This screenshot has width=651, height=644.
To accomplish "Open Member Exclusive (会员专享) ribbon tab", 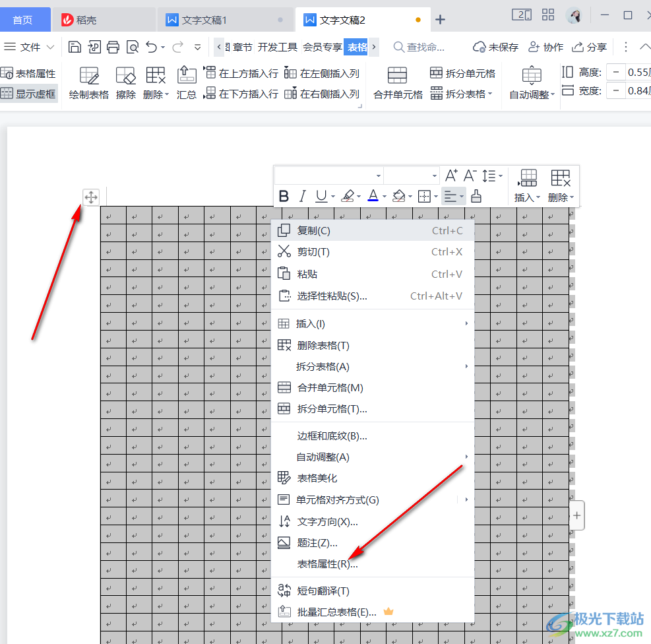I will [322, 47].
